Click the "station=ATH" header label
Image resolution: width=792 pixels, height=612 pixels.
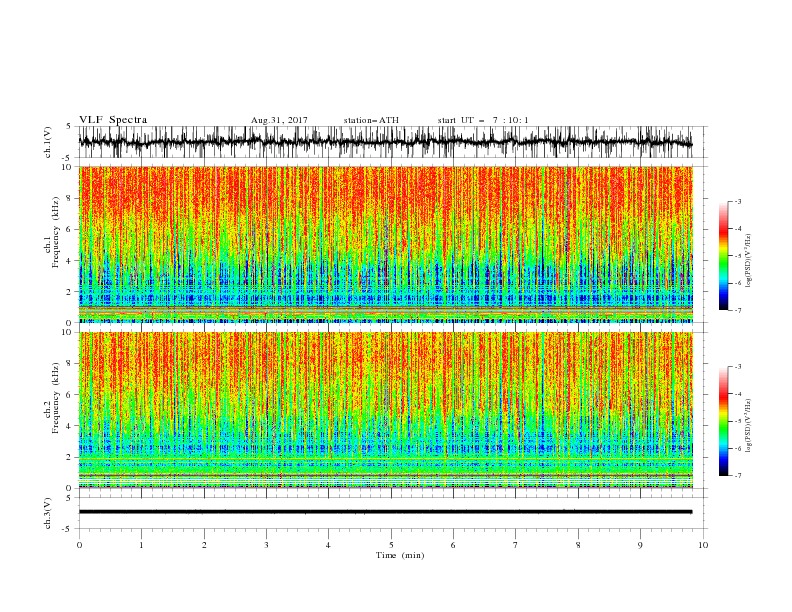371,120
